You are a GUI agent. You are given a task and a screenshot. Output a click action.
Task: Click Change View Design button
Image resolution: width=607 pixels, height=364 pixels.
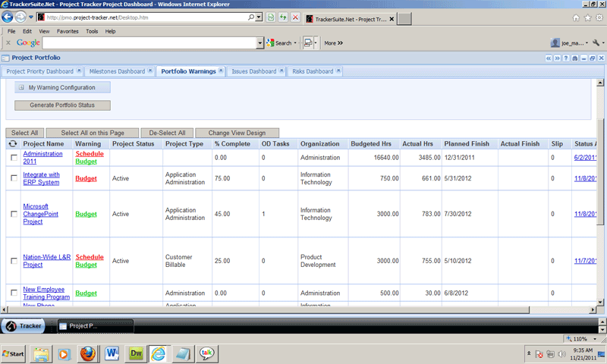(x=237, y=133)
